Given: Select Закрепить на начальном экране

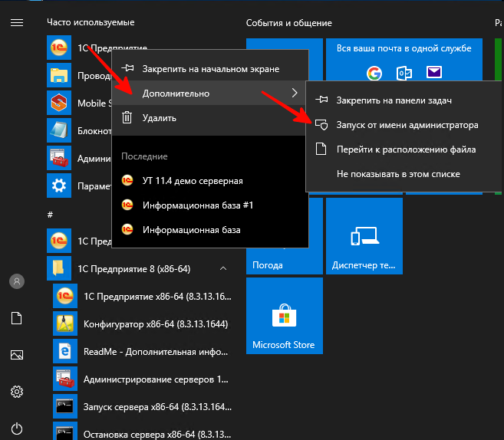Looking at the screenshot, I should 210,69.
